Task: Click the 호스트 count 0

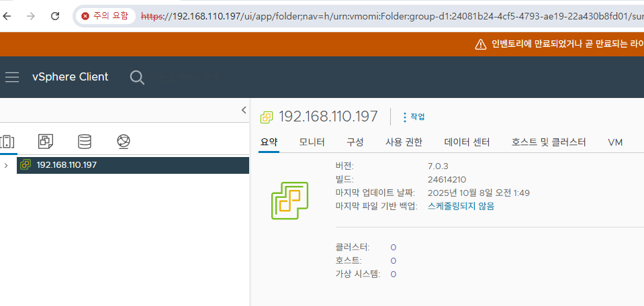Action: coord(394,261)
